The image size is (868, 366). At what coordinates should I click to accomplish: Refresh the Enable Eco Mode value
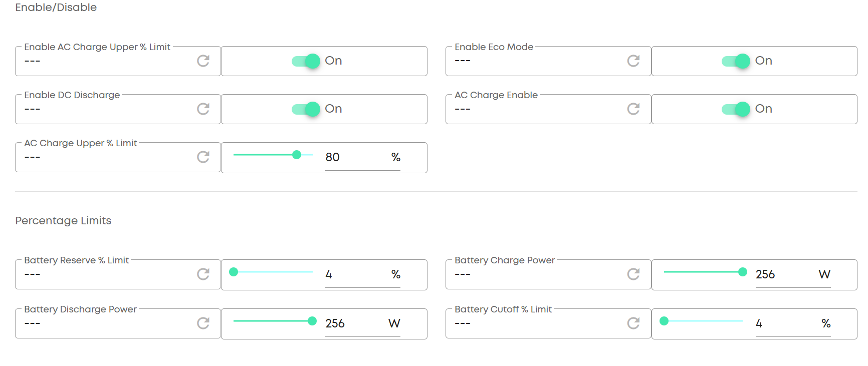(633, 61)
